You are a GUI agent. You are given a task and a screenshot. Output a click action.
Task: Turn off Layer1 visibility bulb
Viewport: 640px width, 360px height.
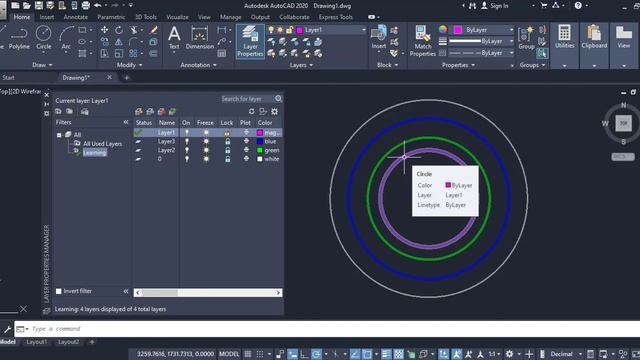[187, 133]
